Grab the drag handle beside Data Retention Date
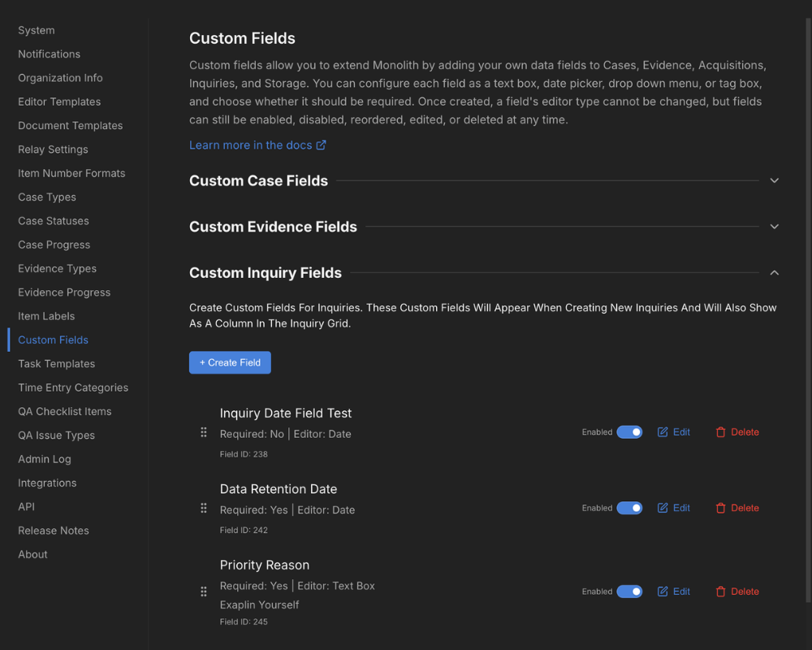 coord(204,508)
